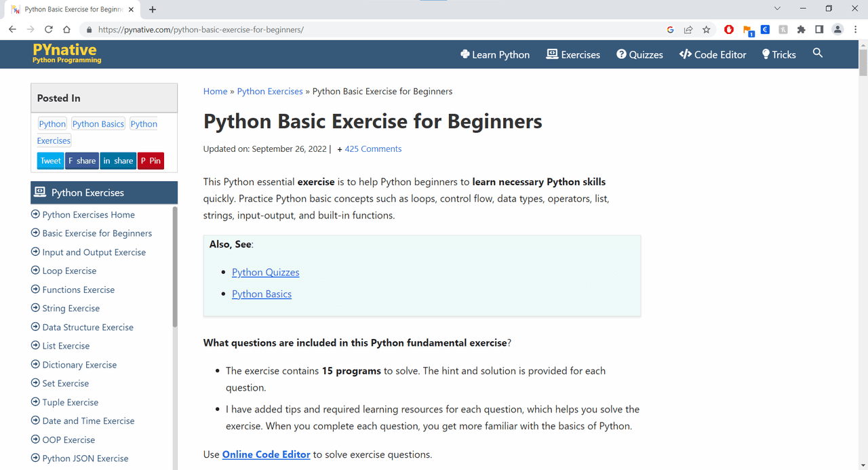Open the Chrome profile avatar icon
Image resolution: width=868 pixels, height=470 pixels.
[x=837, y=30]
